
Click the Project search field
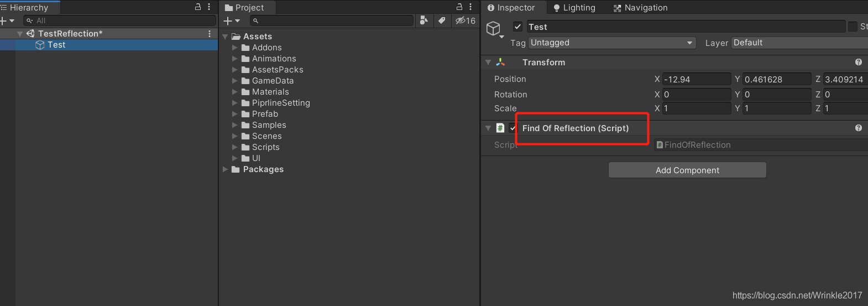pos(332,20)
